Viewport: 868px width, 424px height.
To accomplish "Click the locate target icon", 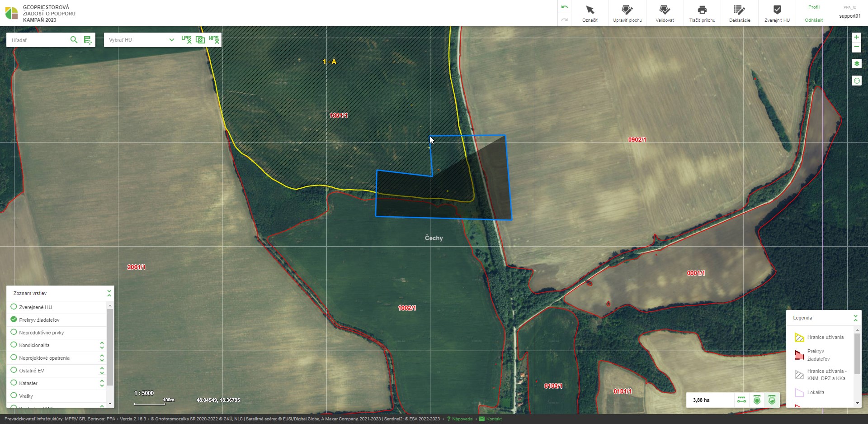I will 856,81.
